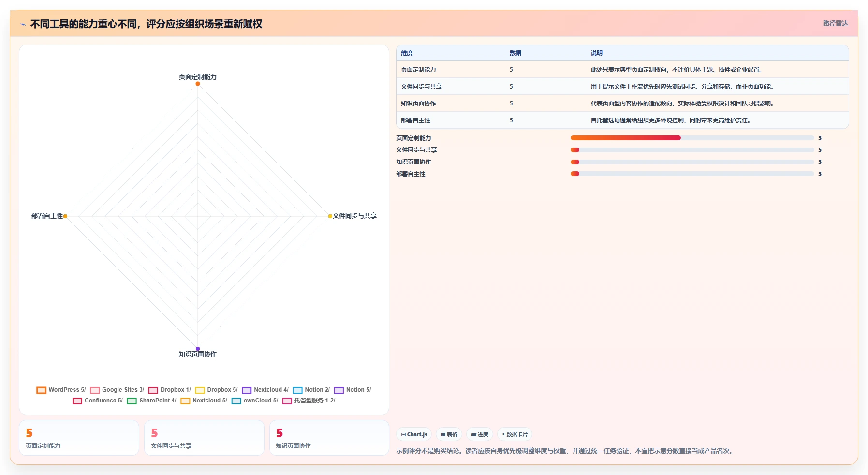
Task: Click the footnote starting 示例评分不是购买结论
Action: pyautogui.click(x=566, y=451)
